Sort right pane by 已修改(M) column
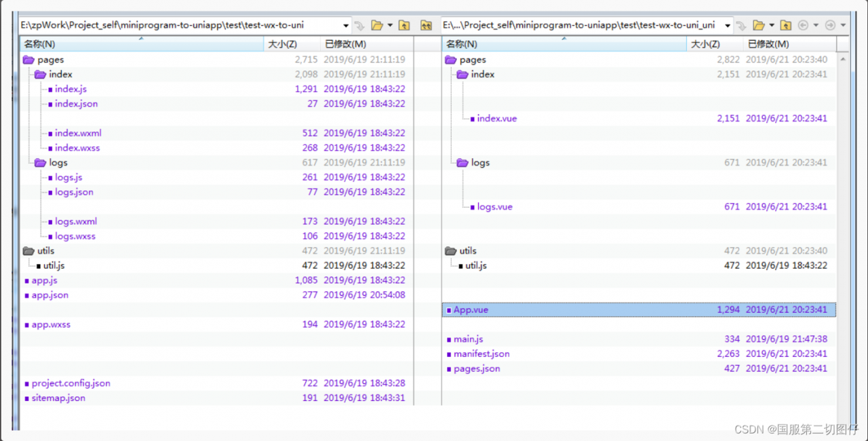The height and width of the screenshot is (441, 868). (789, 44)
